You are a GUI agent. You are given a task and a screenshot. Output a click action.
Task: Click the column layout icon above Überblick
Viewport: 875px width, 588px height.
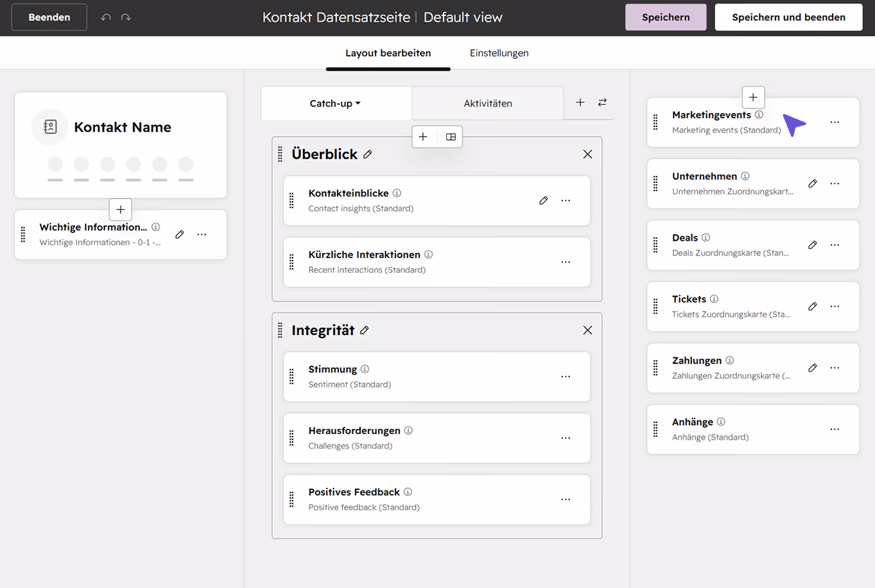tap(451, 137)
